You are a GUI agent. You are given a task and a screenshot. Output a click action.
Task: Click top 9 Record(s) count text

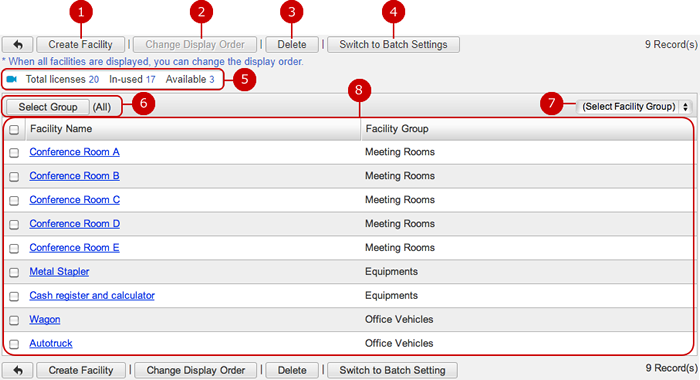pyautogui.click(x=671, y=45)
